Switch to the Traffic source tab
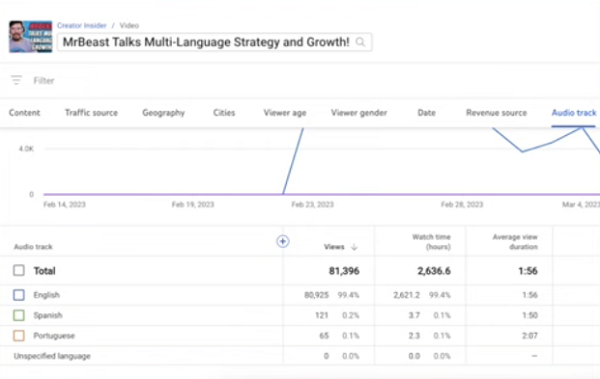Viewport: 600px width, 379px height. (91, 113)
